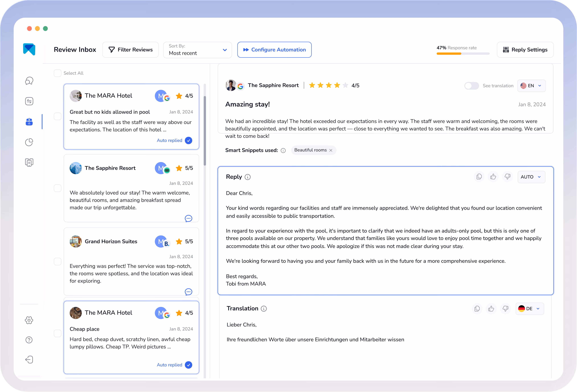577x392 pixels.
Task: Tick checkbox for Great but no kids review
Action: pyautogui.click(x=58, y=117)
